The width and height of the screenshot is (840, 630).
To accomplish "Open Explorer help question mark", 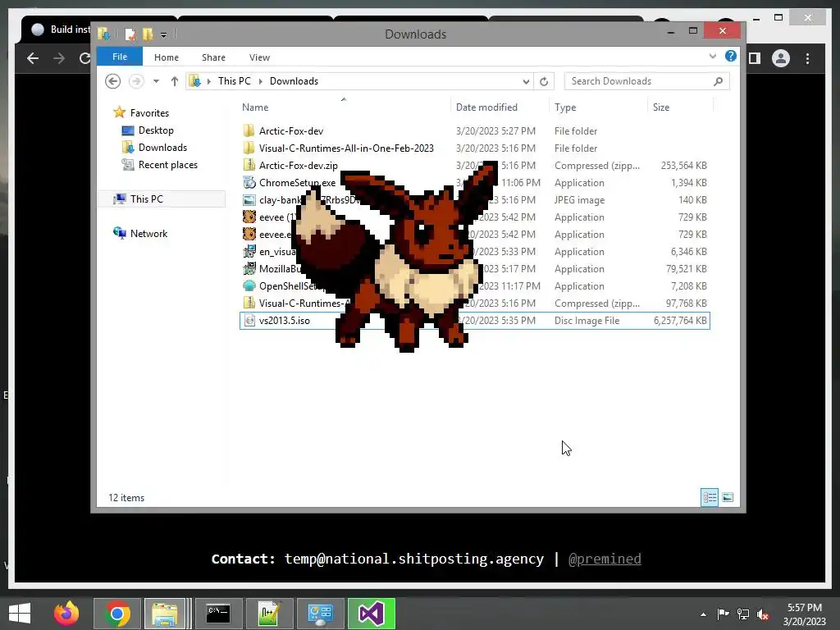I will coord(731,56).
